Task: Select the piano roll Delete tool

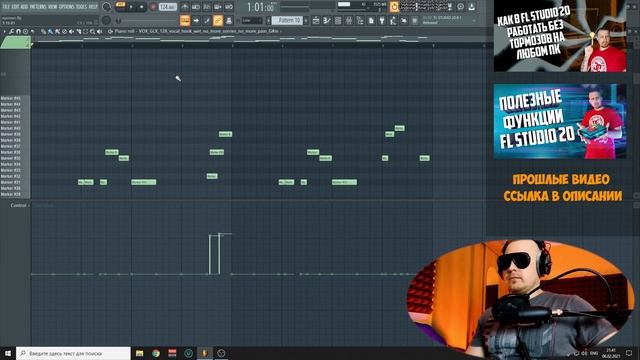Action: tap(64, 31)
